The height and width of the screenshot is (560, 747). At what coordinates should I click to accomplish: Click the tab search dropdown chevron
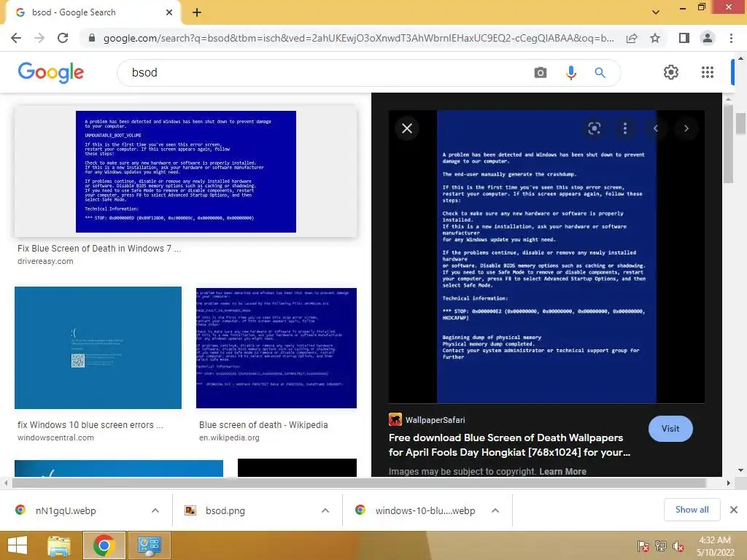[656, 12]
